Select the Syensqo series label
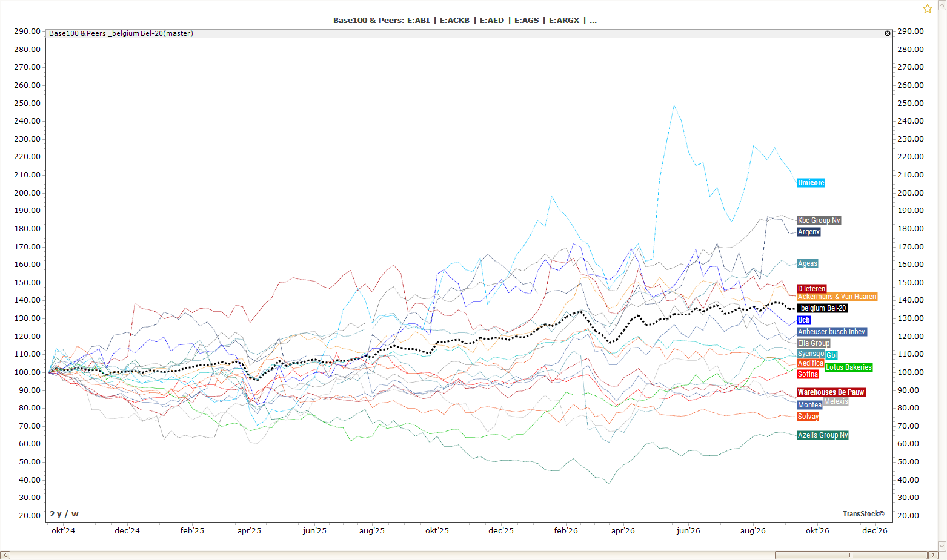The image size is (947, 560). point(811,354)
